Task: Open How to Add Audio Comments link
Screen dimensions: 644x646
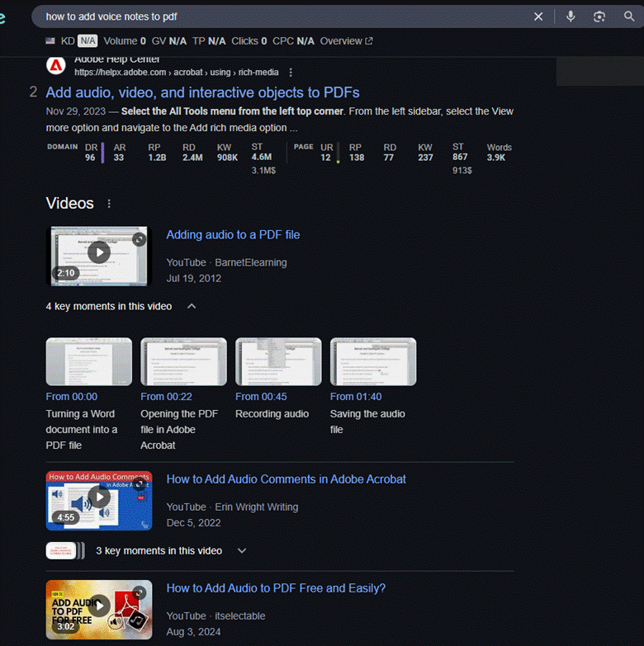Action: tap(286, 479)
